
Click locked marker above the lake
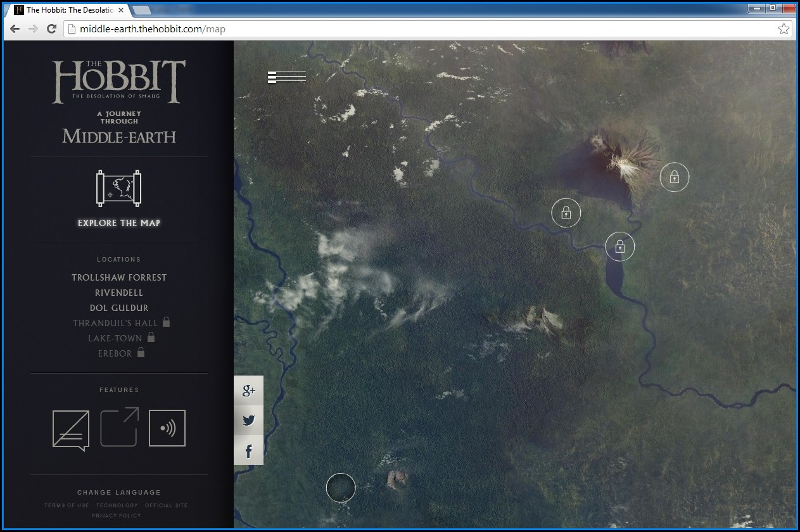point(620,246)
